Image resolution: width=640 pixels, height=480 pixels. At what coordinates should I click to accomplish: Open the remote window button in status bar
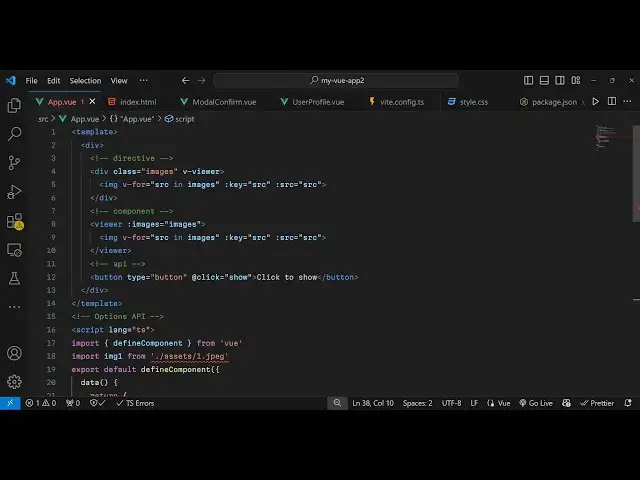[10, 403]
